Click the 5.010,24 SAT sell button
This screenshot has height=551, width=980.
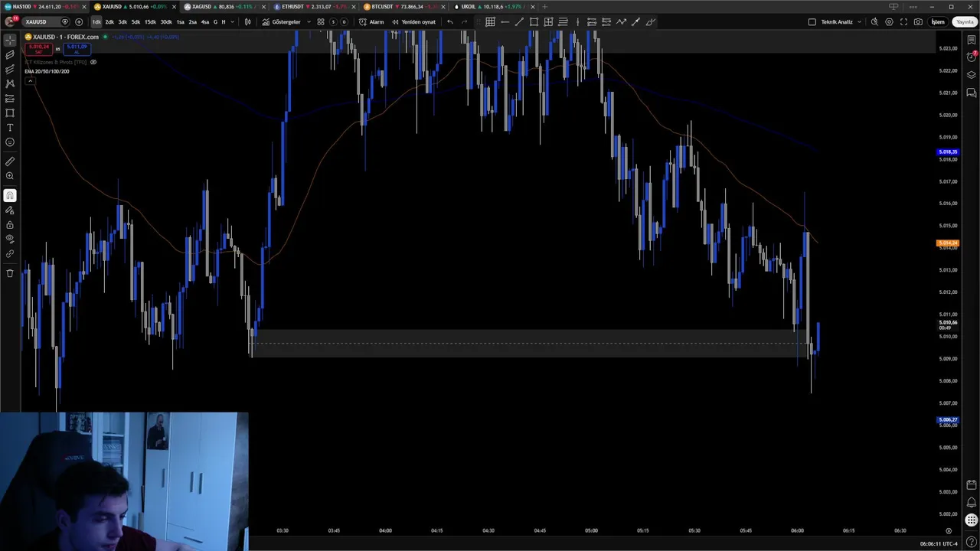38,49
